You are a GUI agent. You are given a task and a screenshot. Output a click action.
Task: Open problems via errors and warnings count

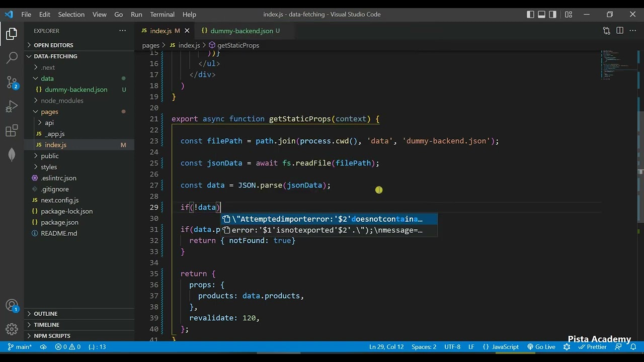pos(68,347)
